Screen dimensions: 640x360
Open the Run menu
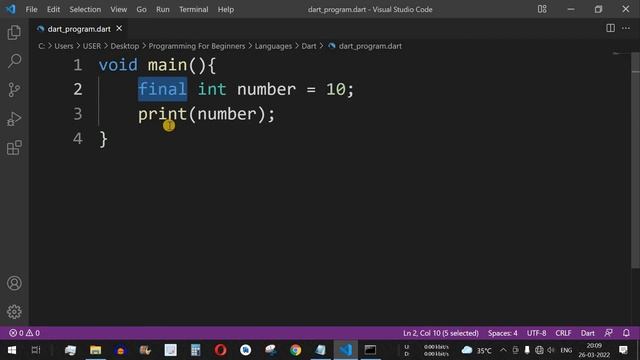[x=162, y=9]
